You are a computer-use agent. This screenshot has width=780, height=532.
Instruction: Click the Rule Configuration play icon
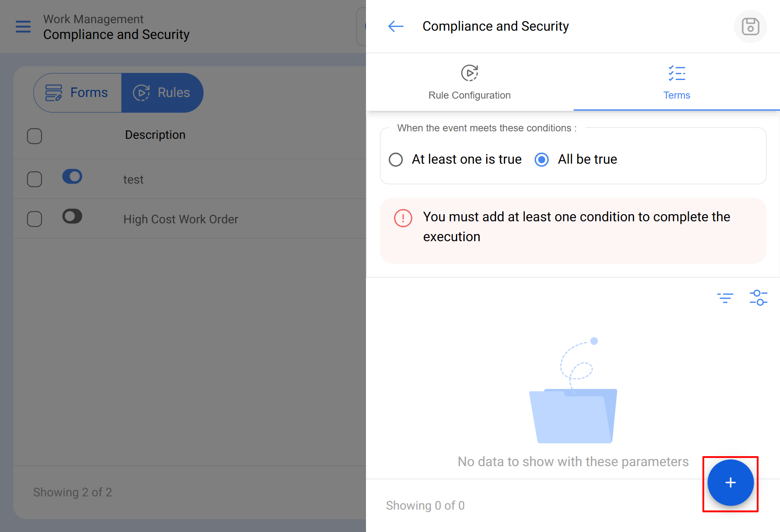click(469, 73)
